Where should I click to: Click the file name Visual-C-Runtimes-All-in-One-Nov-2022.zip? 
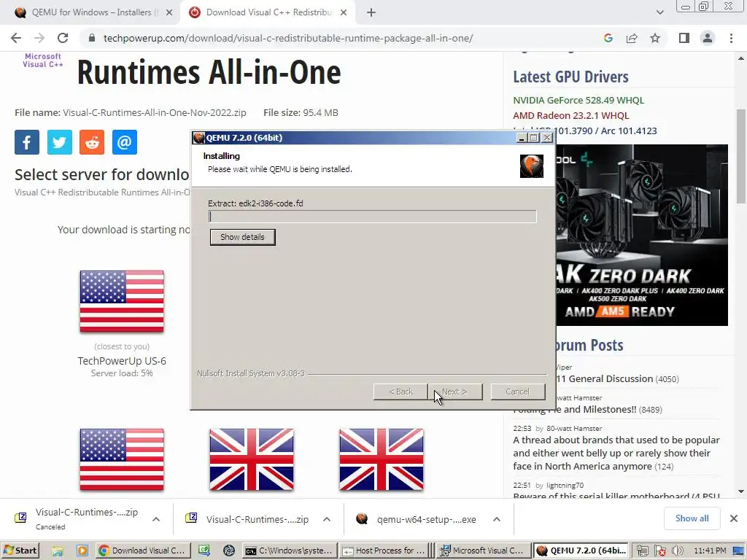point(155,113)
